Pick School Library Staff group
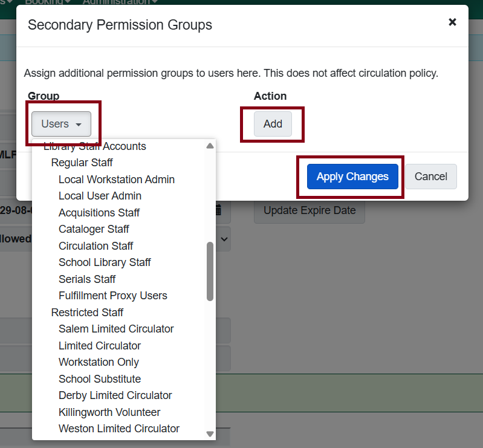 click(105, 262)
